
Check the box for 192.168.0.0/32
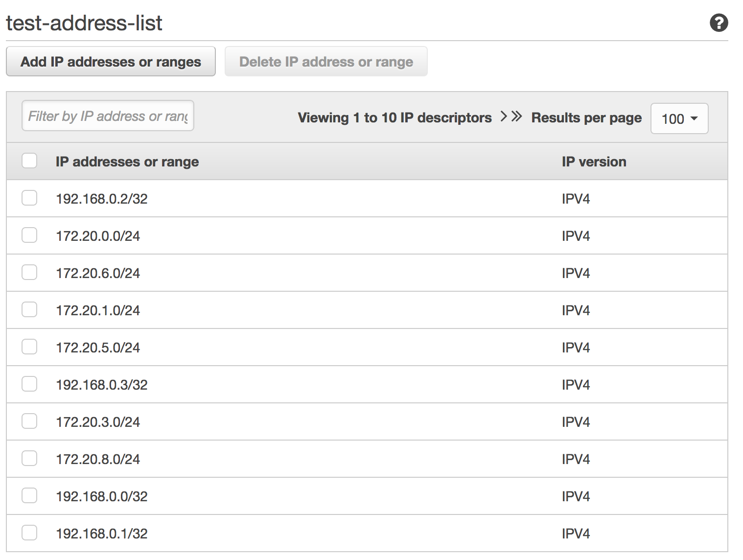29,495
